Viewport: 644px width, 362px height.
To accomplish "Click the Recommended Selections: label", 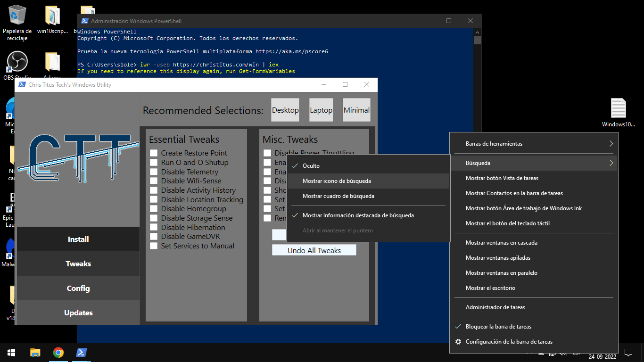I will pos(203,111).
